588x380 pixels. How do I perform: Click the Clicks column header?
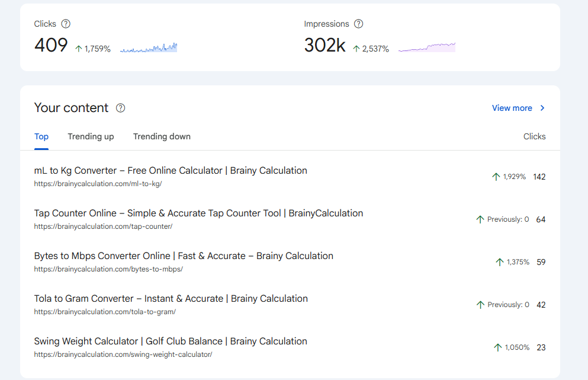[x=534, y=137]
